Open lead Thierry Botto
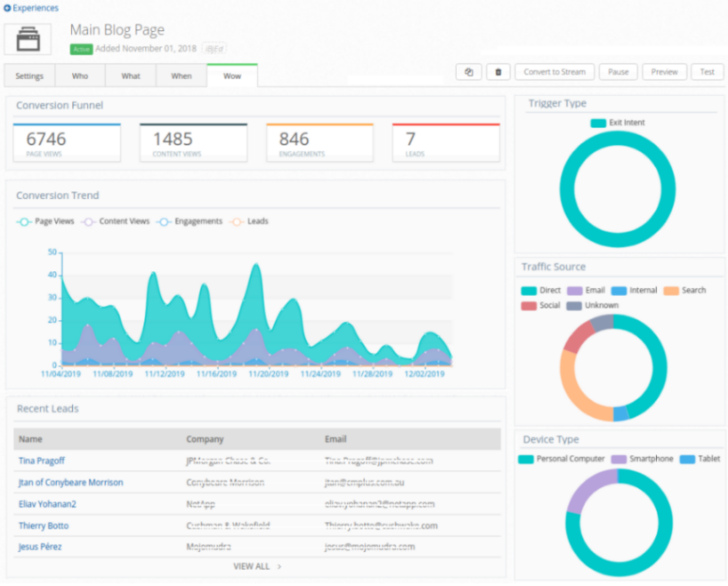This screenshot has width=728, height=586. point(44,526)
